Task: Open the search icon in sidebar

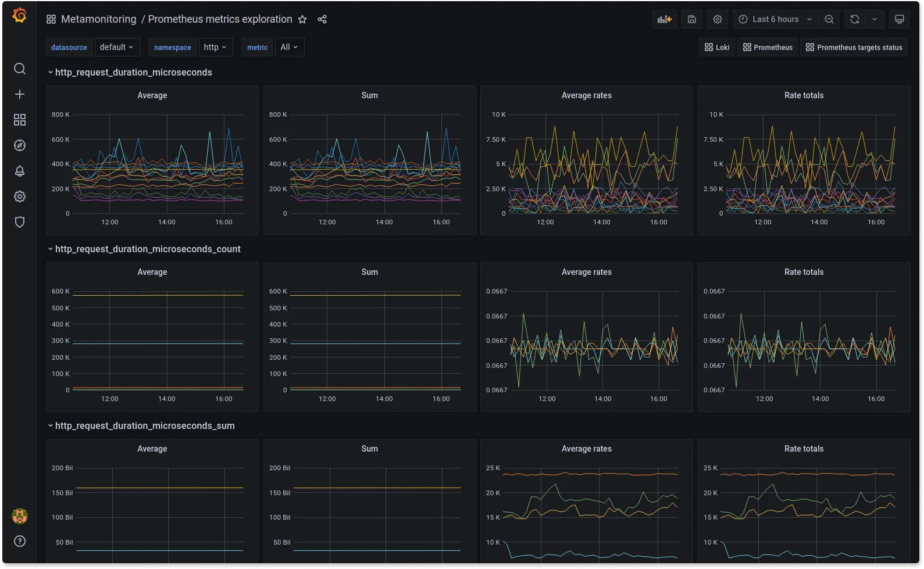Action: [20, 69]
